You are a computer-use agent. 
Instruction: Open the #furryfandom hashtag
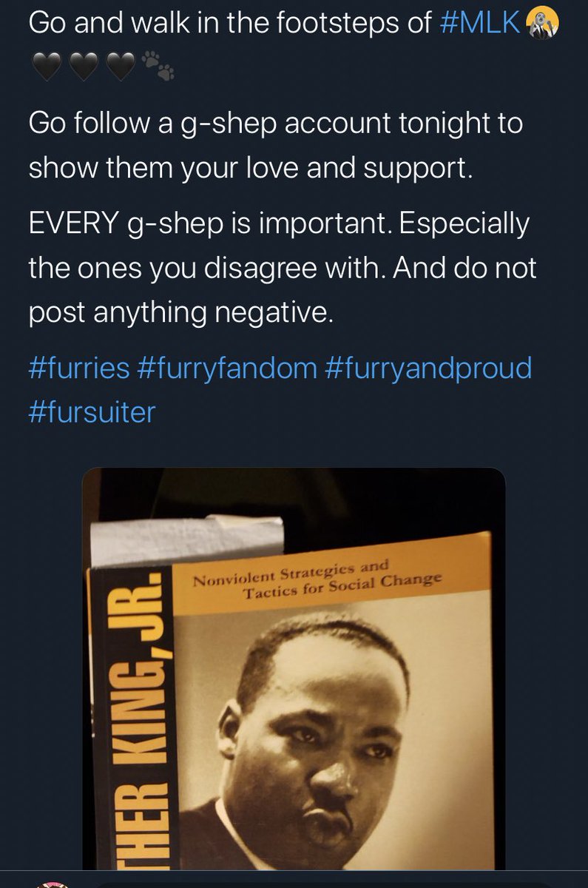(x=227, y=368)
